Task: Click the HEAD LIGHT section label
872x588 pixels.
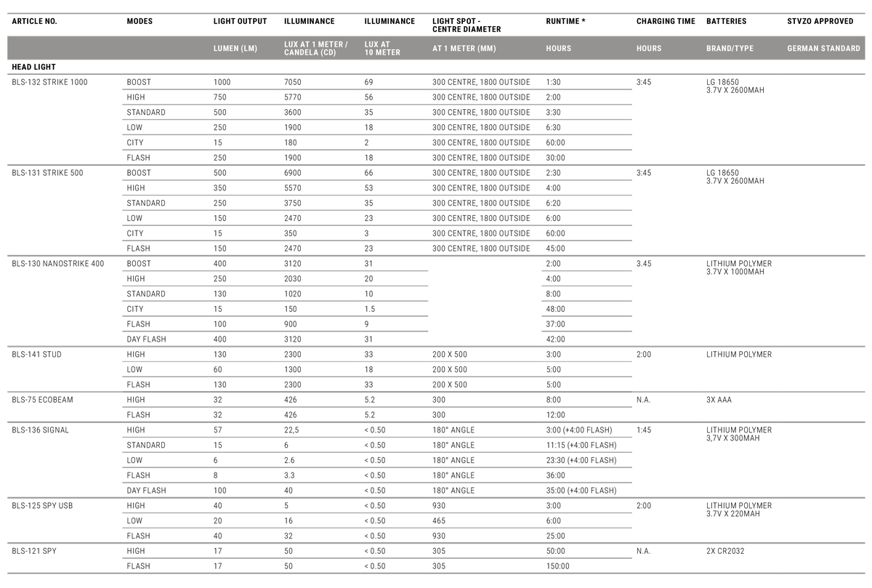Action: point(33,67)
